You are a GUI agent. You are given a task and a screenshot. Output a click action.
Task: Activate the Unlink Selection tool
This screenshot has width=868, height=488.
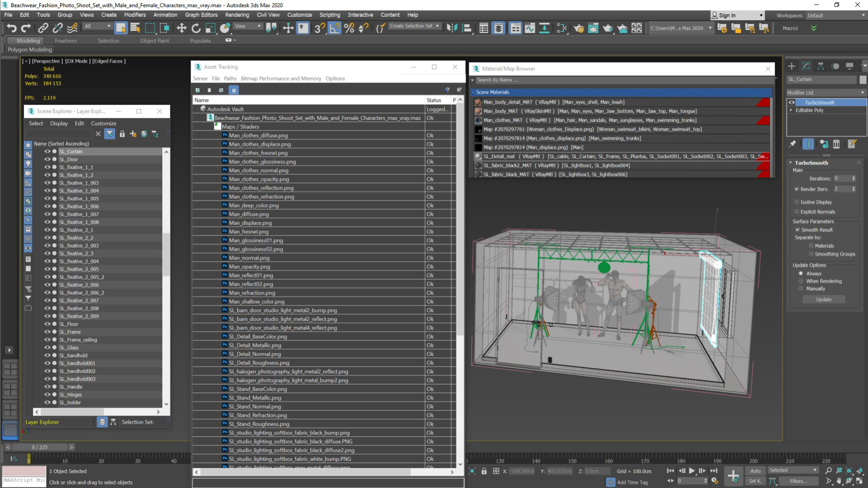[x=57, y=28]
